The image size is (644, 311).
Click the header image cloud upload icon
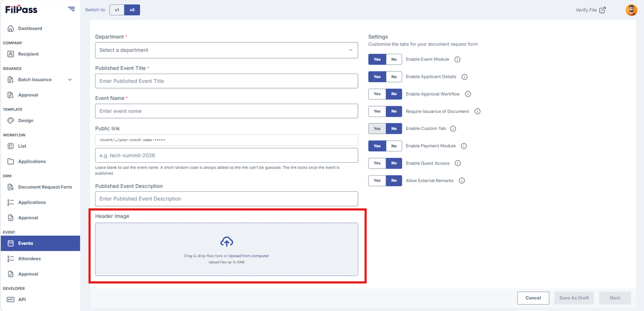(x=226, y=242)
